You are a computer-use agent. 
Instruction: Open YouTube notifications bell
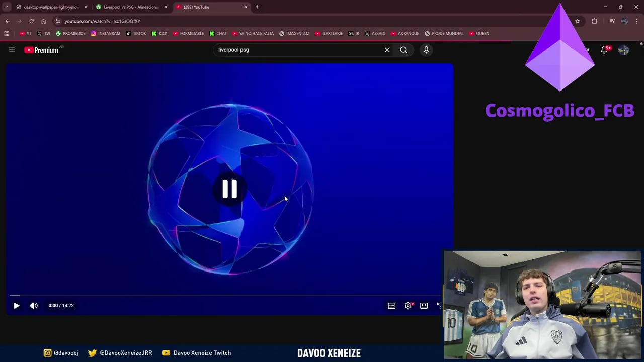[604, 50]
